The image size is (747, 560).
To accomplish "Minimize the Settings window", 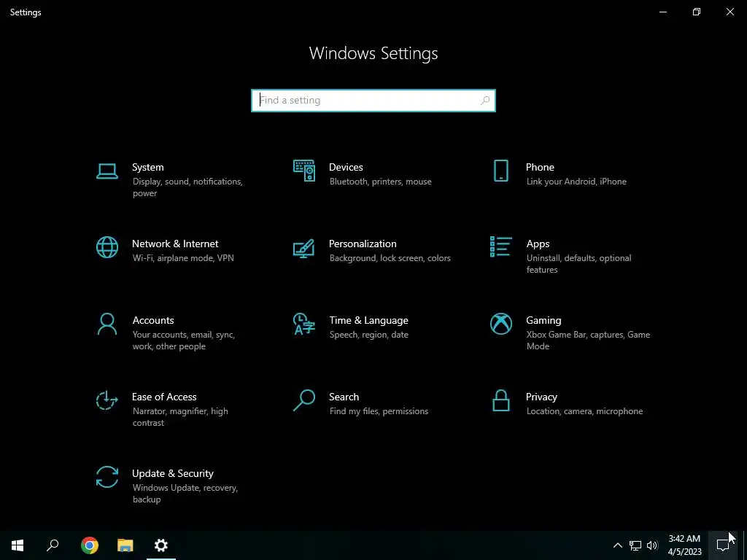I will [663, 12].
